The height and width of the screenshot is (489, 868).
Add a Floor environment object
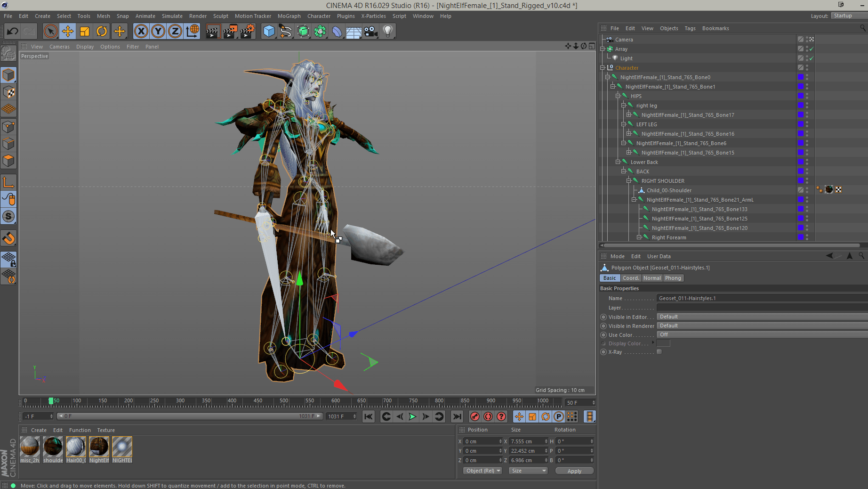pos(354,32)
